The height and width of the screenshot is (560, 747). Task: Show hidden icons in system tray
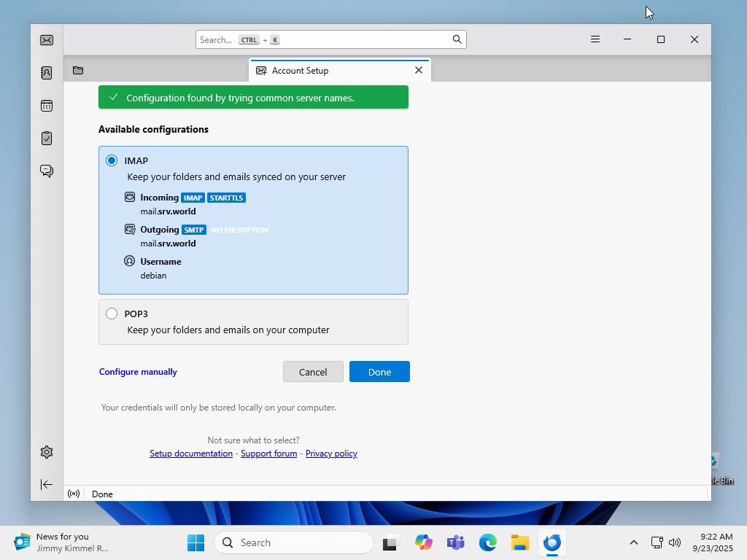pyautogui.click(x=634, y=542)
